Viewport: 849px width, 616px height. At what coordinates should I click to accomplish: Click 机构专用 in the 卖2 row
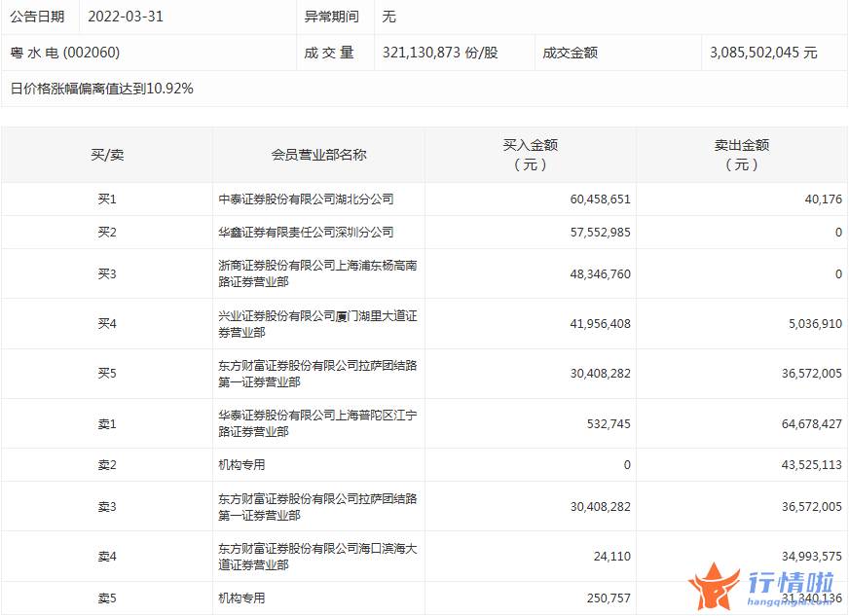point(241,465)
